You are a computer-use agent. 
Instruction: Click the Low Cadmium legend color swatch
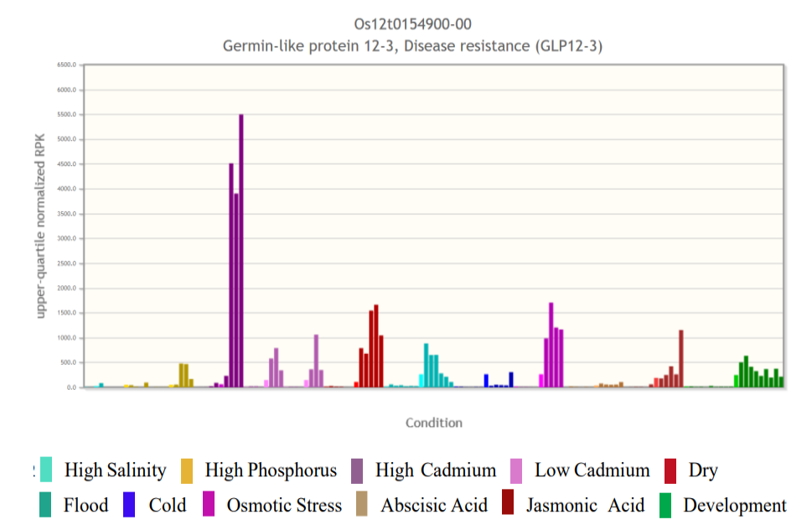coord(516,470)
